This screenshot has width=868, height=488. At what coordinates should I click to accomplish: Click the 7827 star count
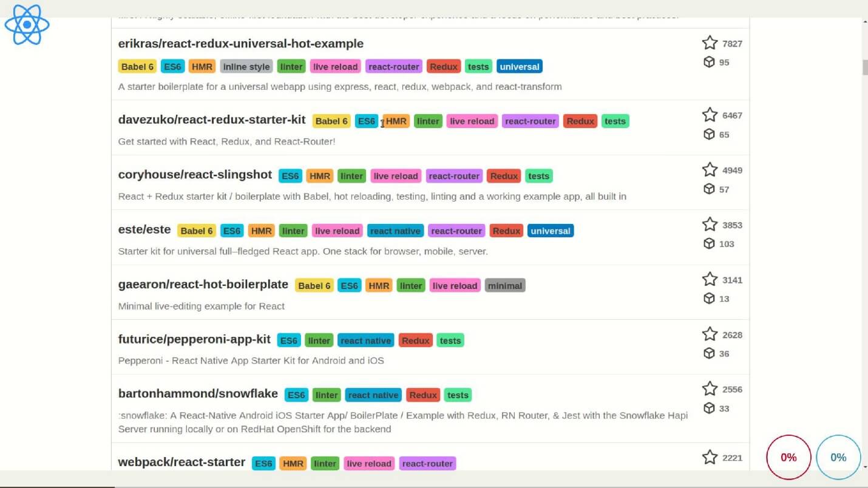pyautogui.click(x=732, y=44)
